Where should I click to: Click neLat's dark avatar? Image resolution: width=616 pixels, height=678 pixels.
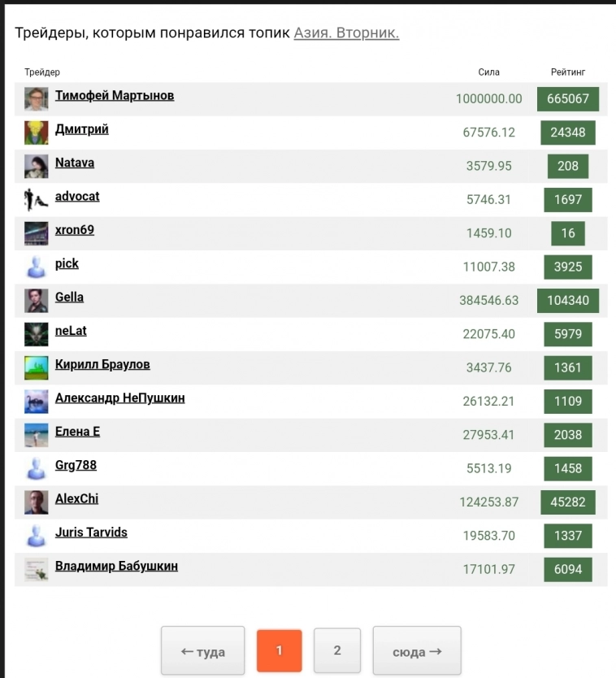coord(37,334)
